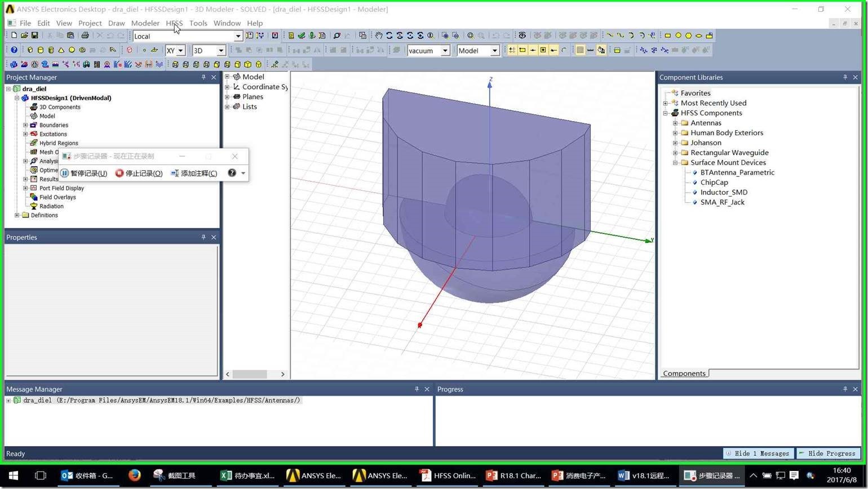Toggle the grid snap mode button

click(x=512, y=50)
